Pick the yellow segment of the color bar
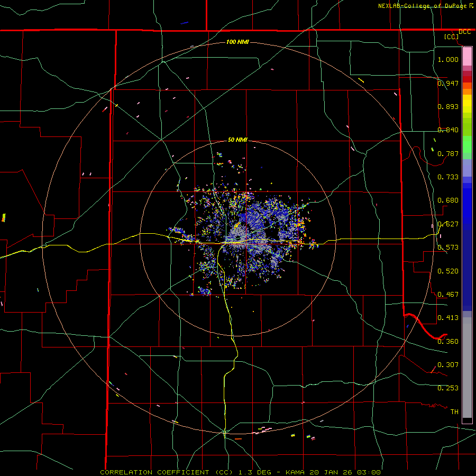Image resolution: width=476 pixels, height=476 pixels. point(467,104)
